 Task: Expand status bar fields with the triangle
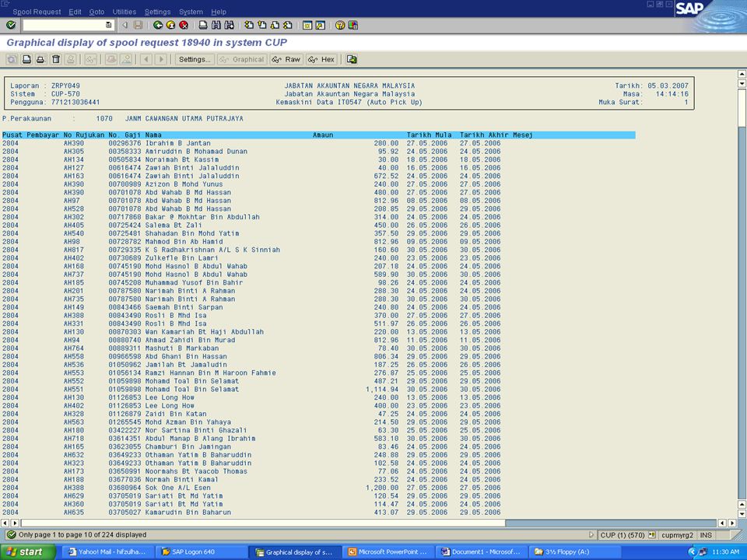click(x=591, y=535)
